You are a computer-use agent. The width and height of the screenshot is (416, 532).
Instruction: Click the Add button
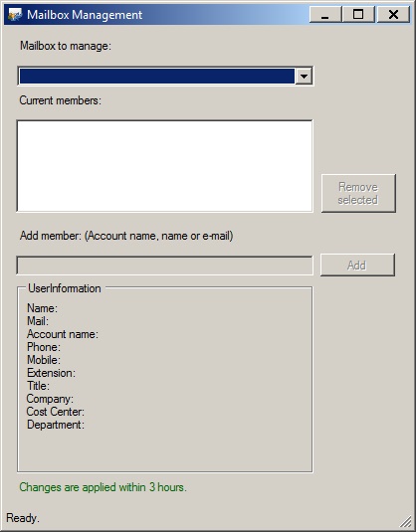point(357,265)
